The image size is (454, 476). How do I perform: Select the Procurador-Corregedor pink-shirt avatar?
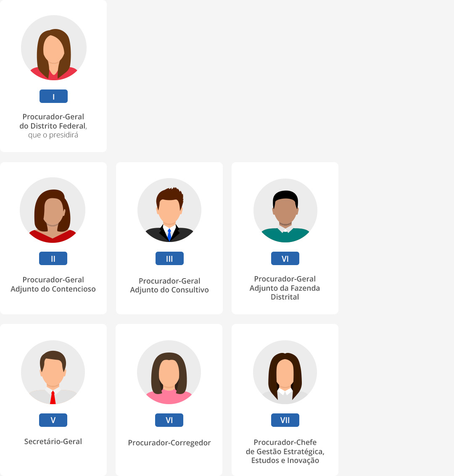169,372
